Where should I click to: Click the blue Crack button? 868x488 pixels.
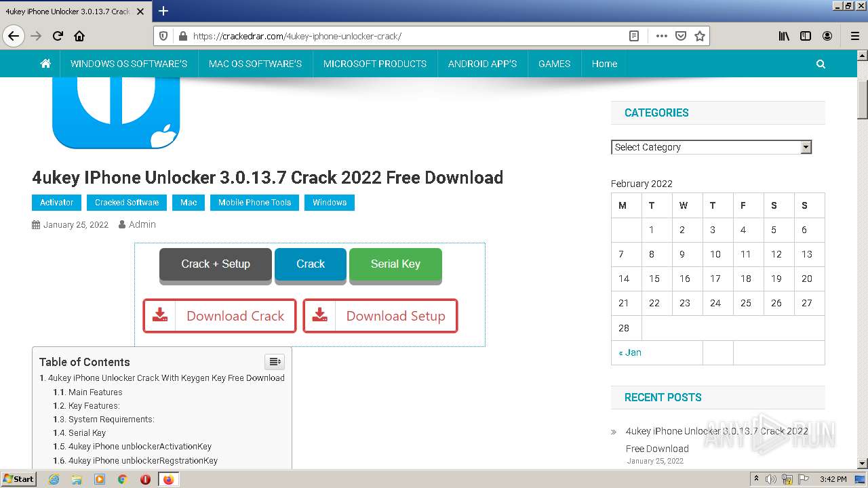pyautogui.click(x=311, y=264)
